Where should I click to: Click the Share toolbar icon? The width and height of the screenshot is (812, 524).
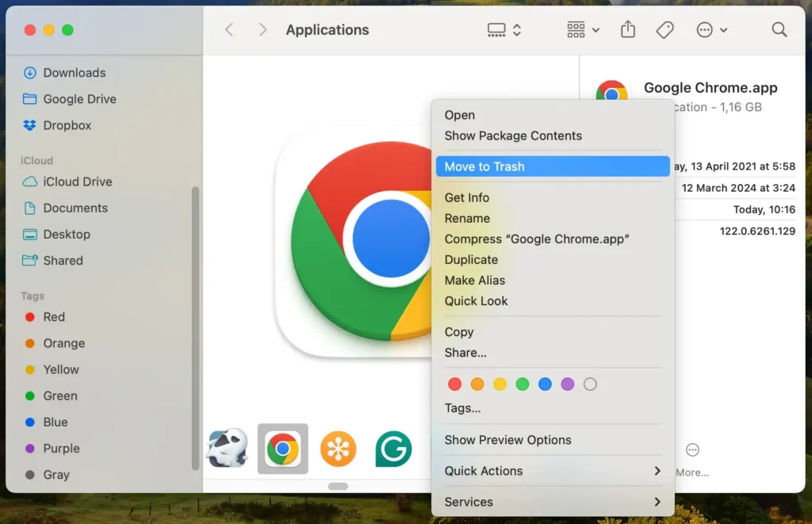pos(628,29)
